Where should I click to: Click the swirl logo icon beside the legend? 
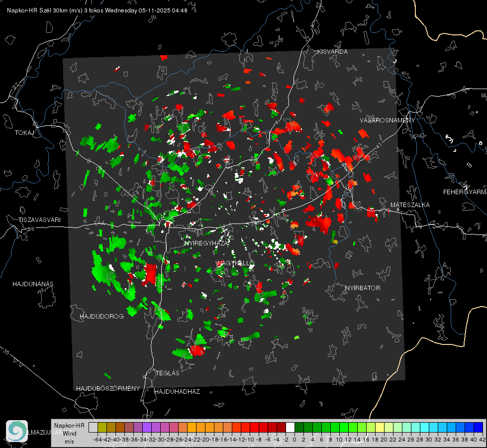(x=17, y=431)
